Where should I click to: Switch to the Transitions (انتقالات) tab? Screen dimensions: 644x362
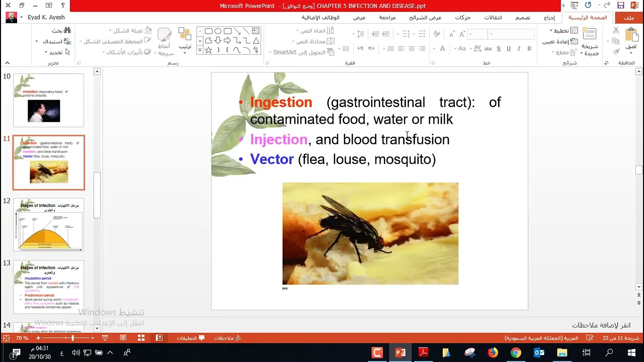pos(493,18)
